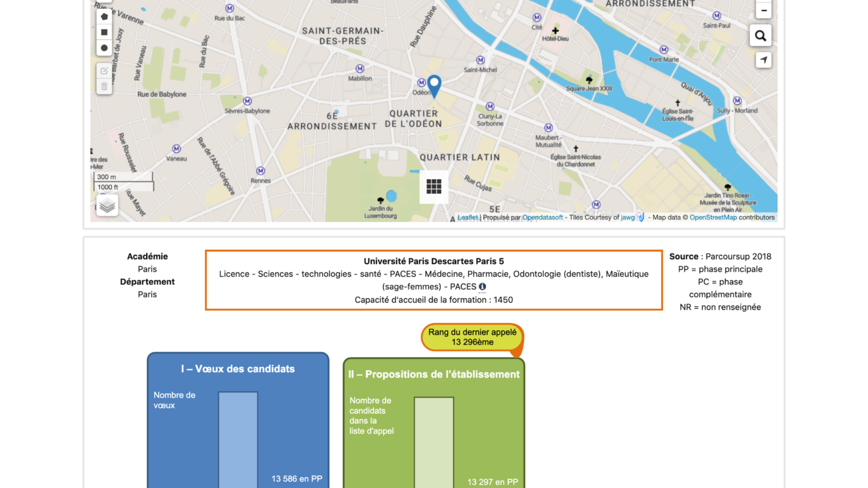Screen dimensions: 868x488
Task: Click the delete shapes trash icon
Action: (x=104, y=87)
